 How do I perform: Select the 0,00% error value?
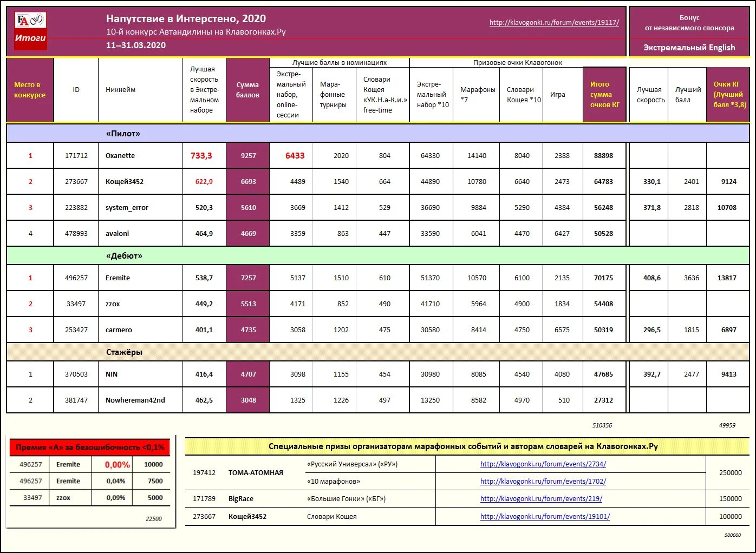pos(117,465)
